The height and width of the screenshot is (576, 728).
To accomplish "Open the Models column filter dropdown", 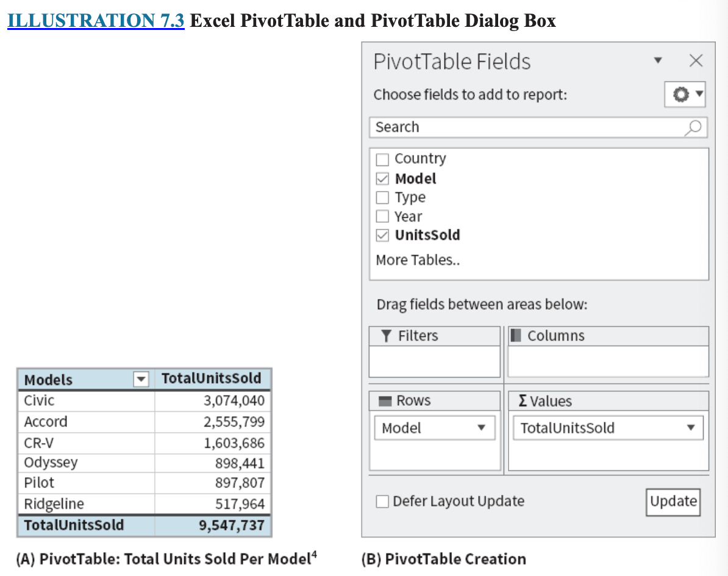I will [141, 379].
